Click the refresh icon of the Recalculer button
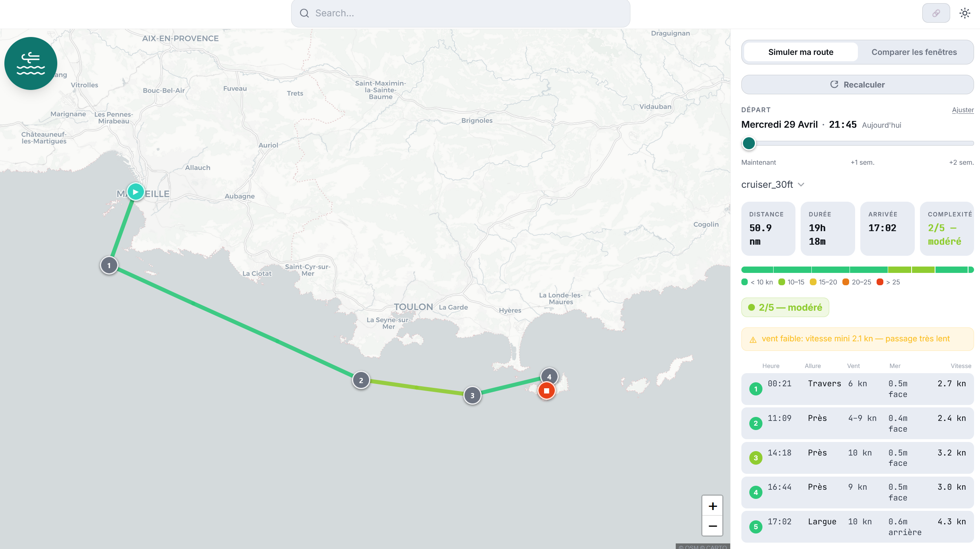Screen dimensions: 980x549 (x=834, y=84)
